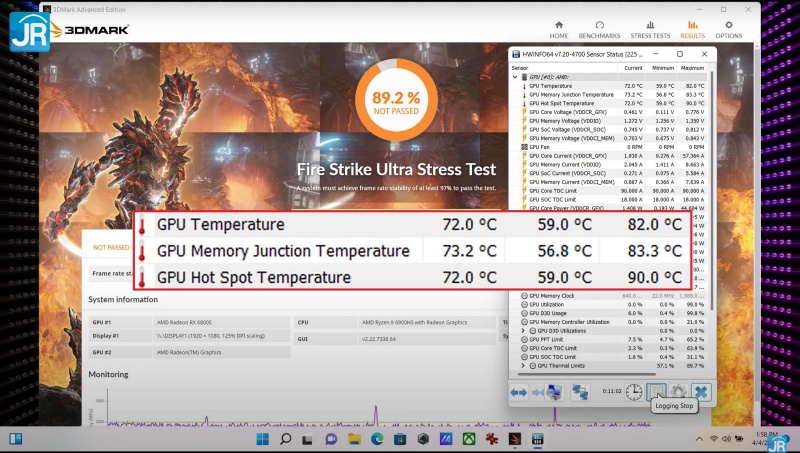Click the Current column header
Screen dimensions: 800x453
tap(633, 68)
